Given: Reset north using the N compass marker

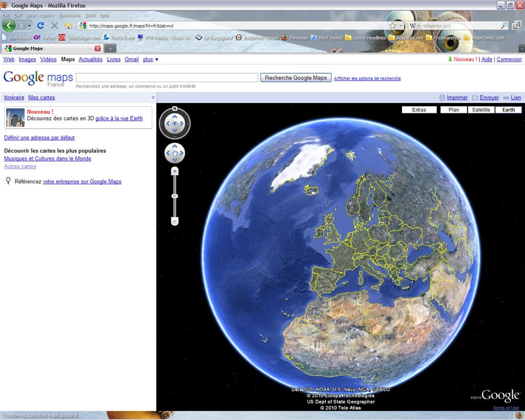Looking at the screenshot, I should (x=175, y=109).
